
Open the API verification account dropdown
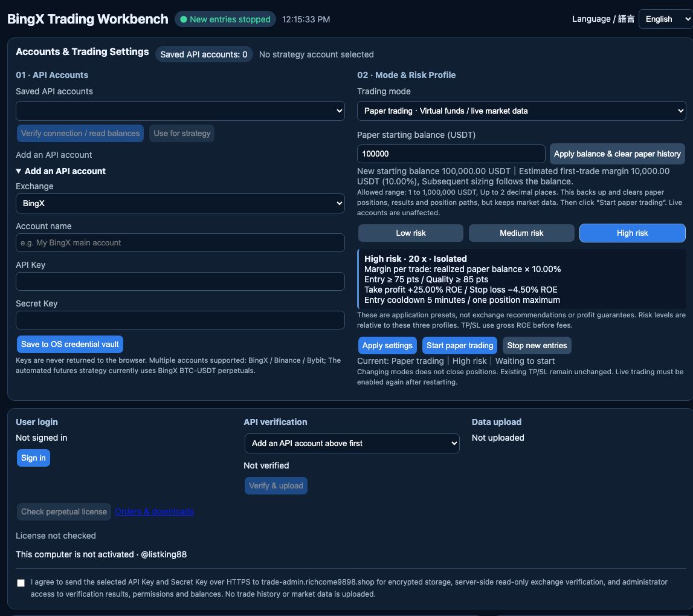pos(352,443)
